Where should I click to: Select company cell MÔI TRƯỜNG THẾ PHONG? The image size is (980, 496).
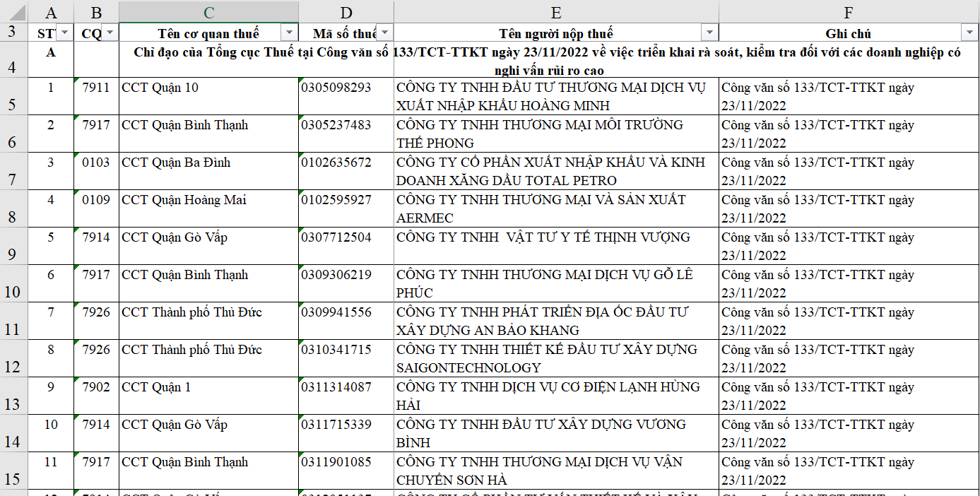pos(556,134)
